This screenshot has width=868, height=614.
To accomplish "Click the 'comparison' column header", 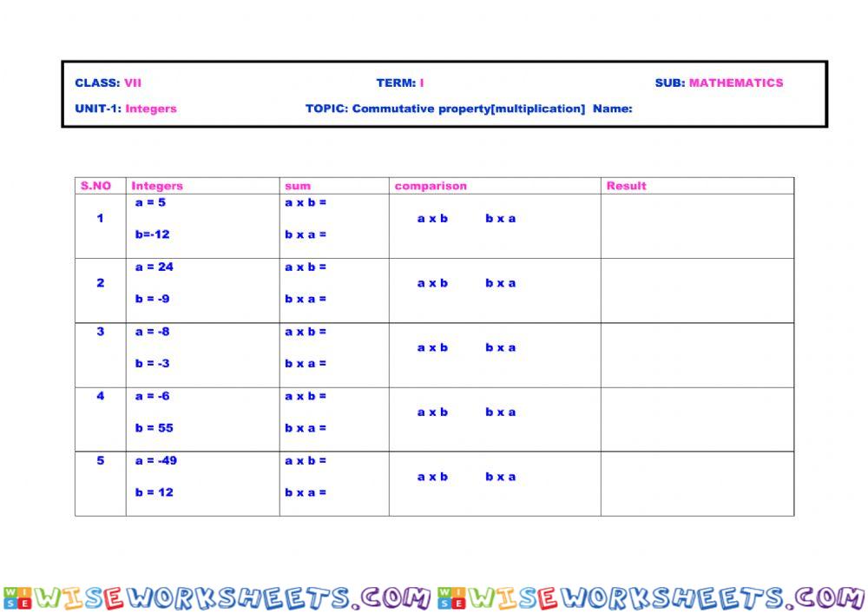I will pyautogui.click(x=431, y=187).
